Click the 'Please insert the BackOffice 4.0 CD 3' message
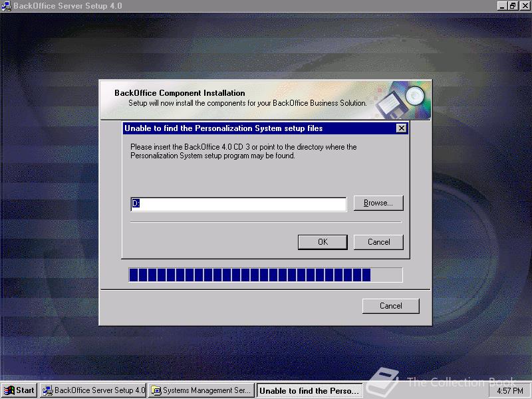The height and width of the screenshot is (399, 532). coord(243,152)
